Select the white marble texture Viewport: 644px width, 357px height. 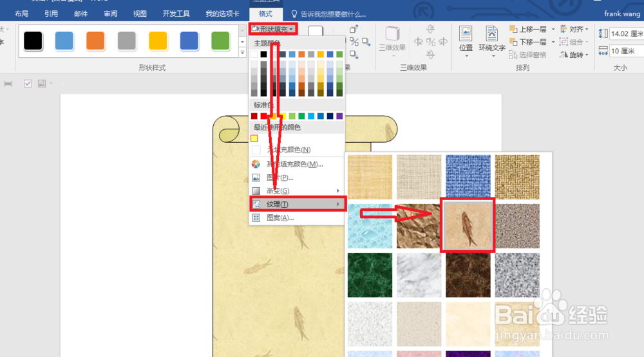tap(419, 275)
